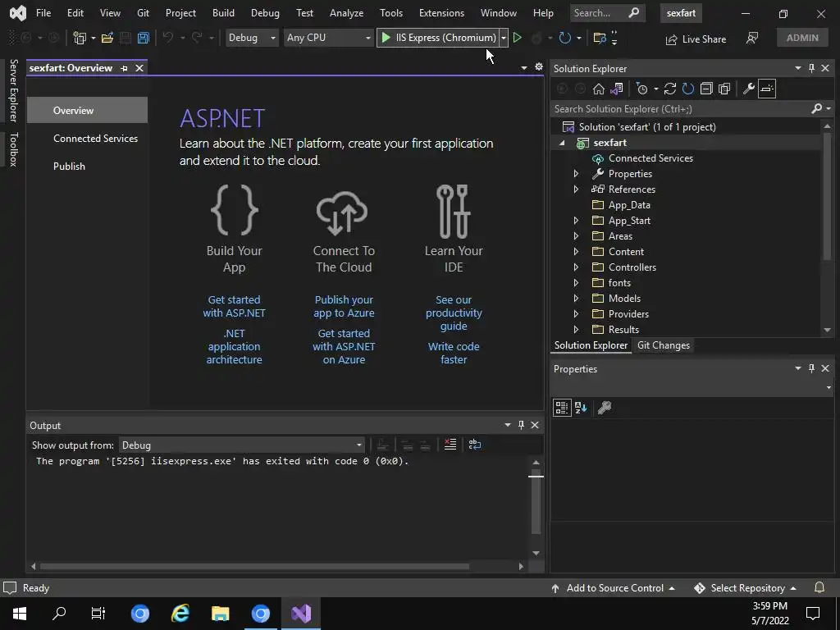Image resolution: width=840 pixels, height=630 pixels.
Task: Open Internet Explorer from taskbar
Action: pos(180,613)
